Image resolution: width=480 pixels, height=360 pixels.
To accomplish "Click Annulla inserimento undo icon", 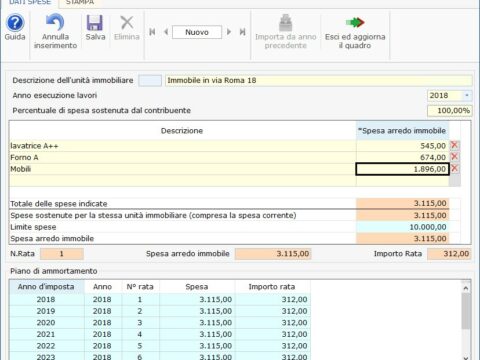I will (55, 23).
